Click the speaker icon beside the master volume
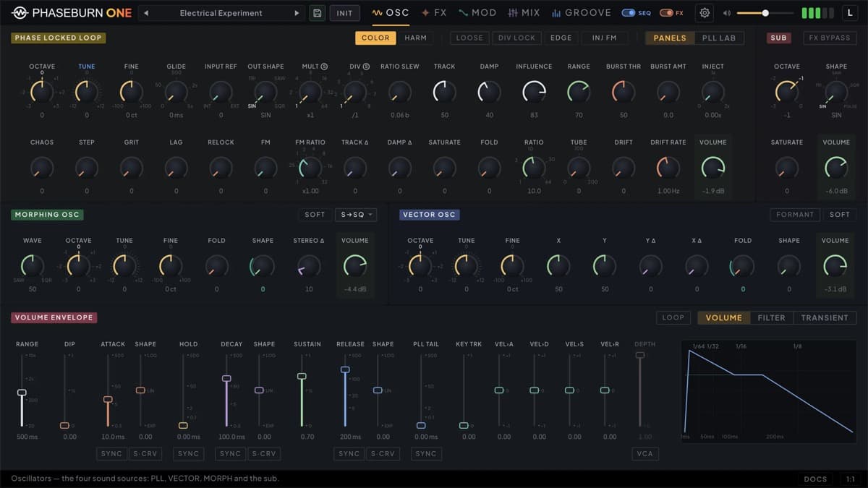This screenshot has width=868, height=488. coord(726,13)
